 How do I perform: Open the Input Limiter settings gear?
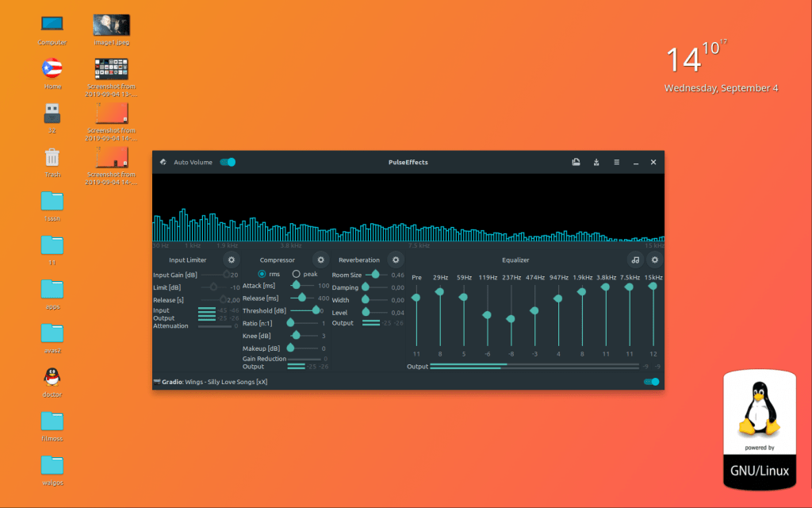tap(232, 260)
